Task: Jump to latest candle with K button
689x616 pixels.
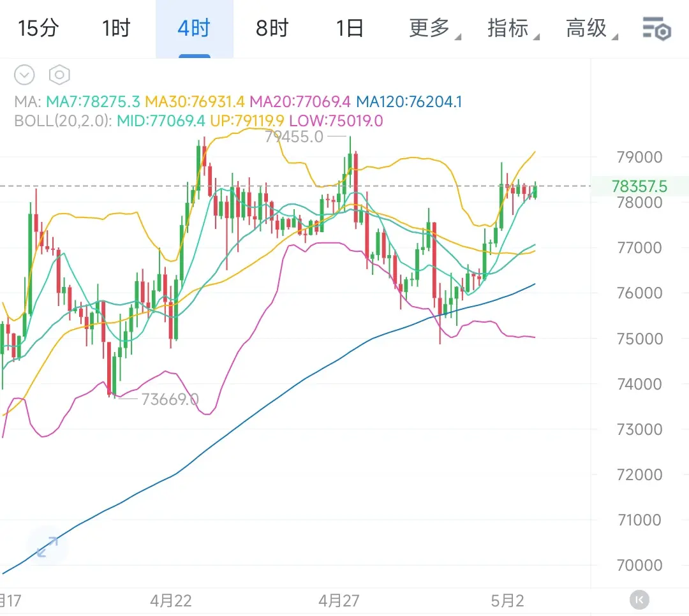Action: click(639, 600)
